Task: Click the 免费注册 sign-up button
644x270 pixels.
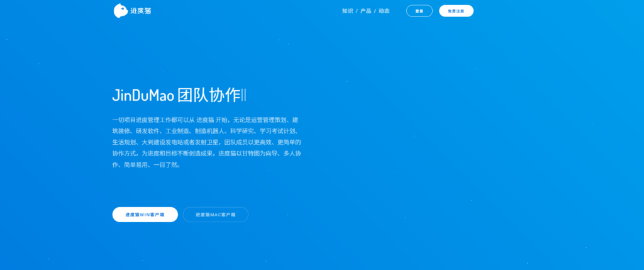Action: click(456, 11)
